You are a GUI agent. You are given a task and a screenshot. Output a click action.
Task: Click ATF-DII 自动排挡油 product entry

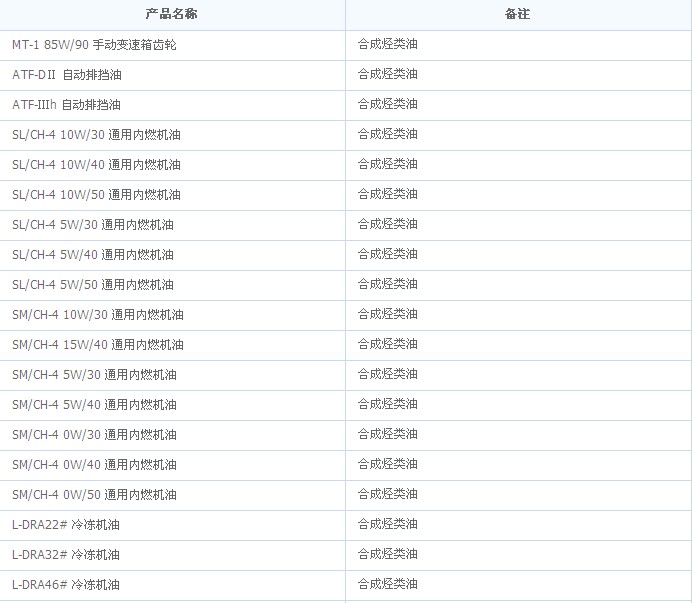coord(67,75)
